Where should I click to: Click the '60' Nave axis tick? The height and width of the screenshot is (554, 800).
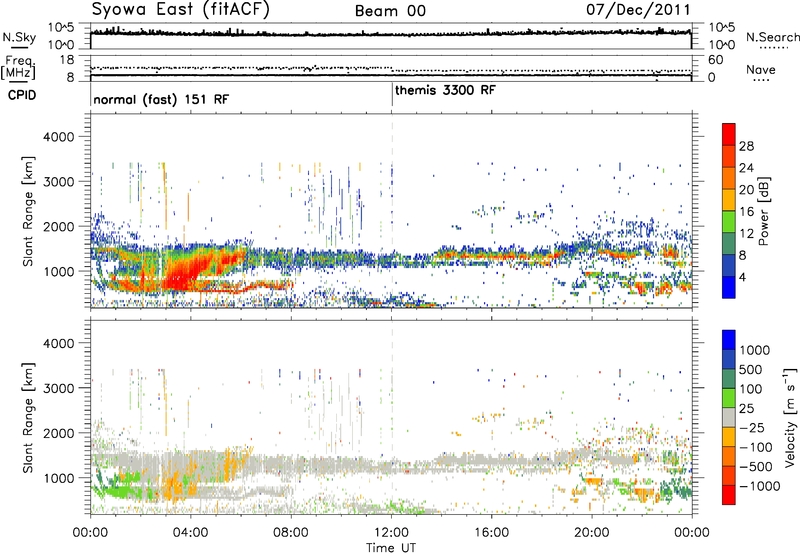click(715, 60)
